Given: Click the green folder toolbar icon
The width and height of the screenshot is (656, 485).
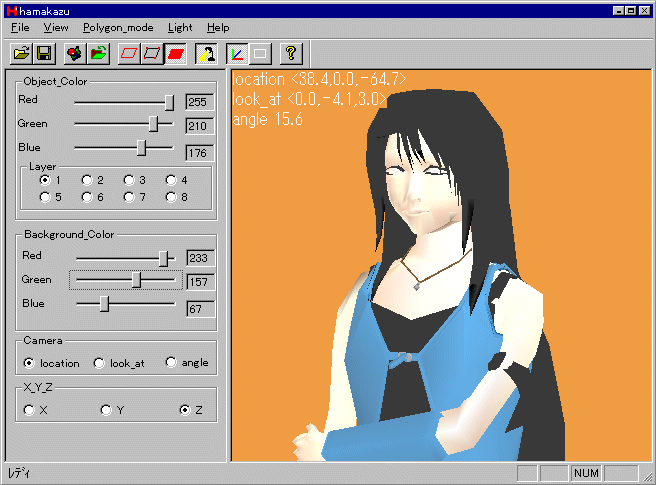Looking at the screenshot, I should point(98,54).
